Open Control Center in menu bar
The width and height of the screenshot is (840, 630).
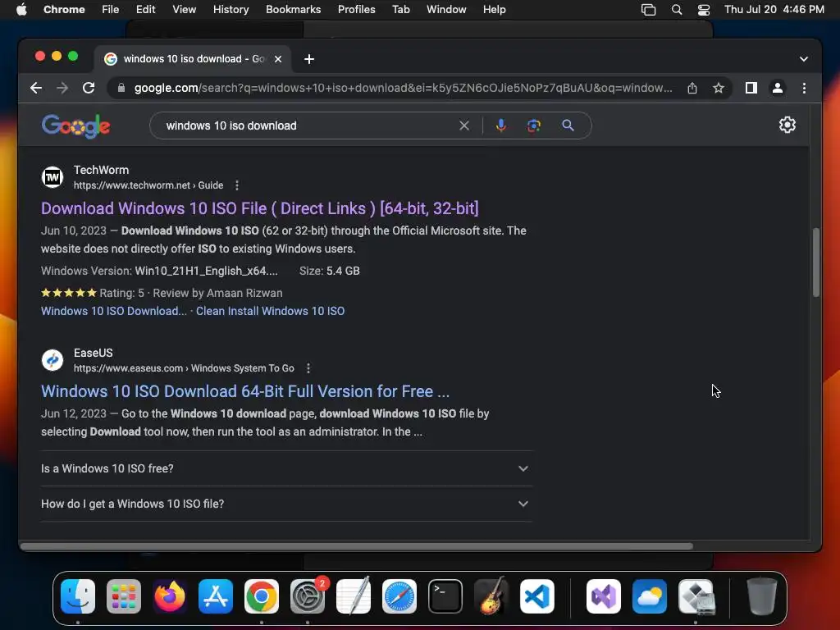coord(703,10)
